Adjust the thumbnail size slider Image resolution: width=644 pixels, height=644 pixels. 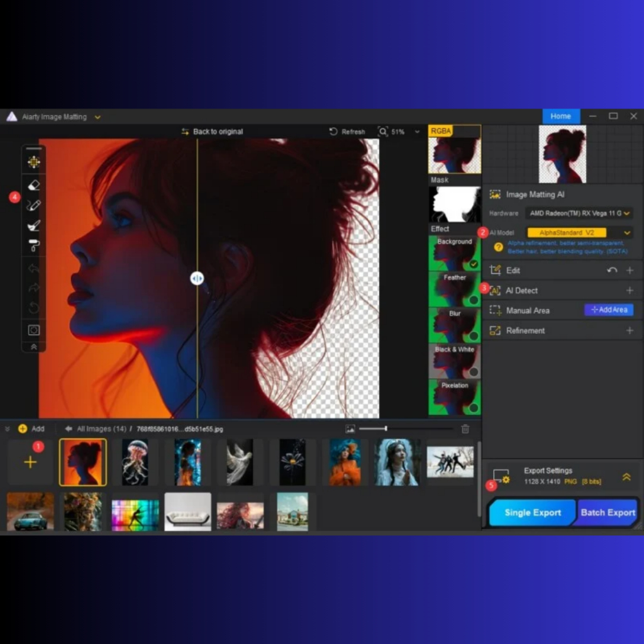386,429
